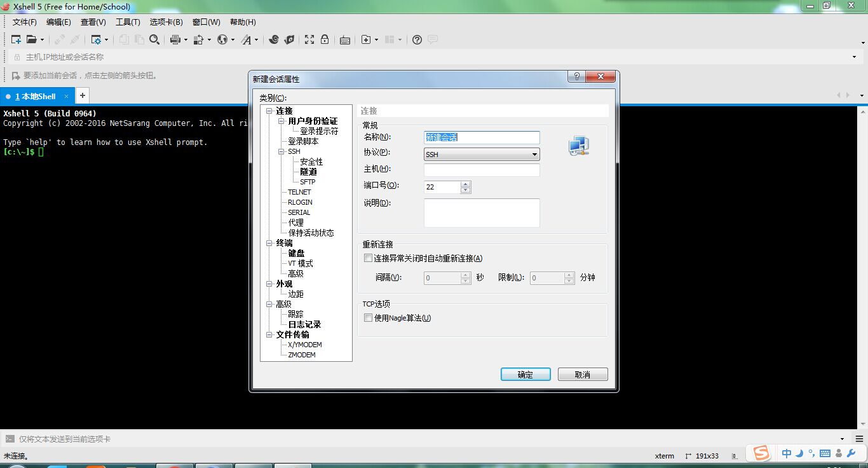Select 代理 in the category tree
The image size is (868, 468).
(x=295, y=223)
